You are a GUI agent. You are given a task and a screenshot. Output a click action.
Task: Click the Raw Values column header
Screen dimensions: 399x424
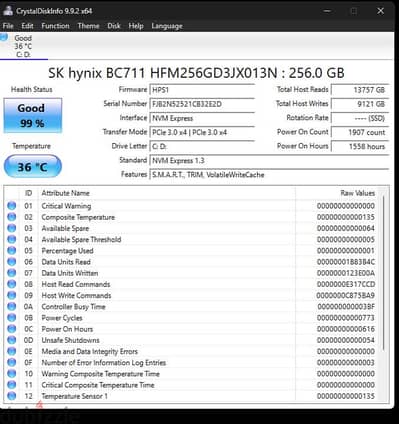(358, 193)
